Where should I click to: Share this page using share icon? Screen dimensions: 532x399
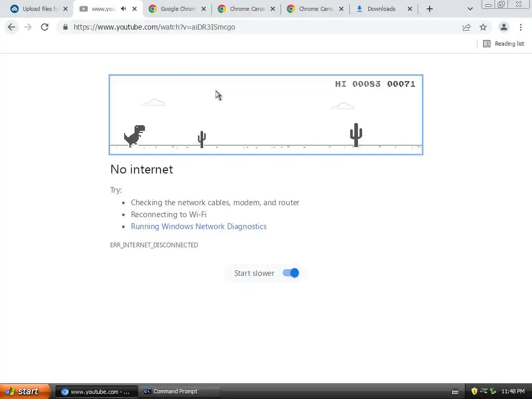[467, 27]
